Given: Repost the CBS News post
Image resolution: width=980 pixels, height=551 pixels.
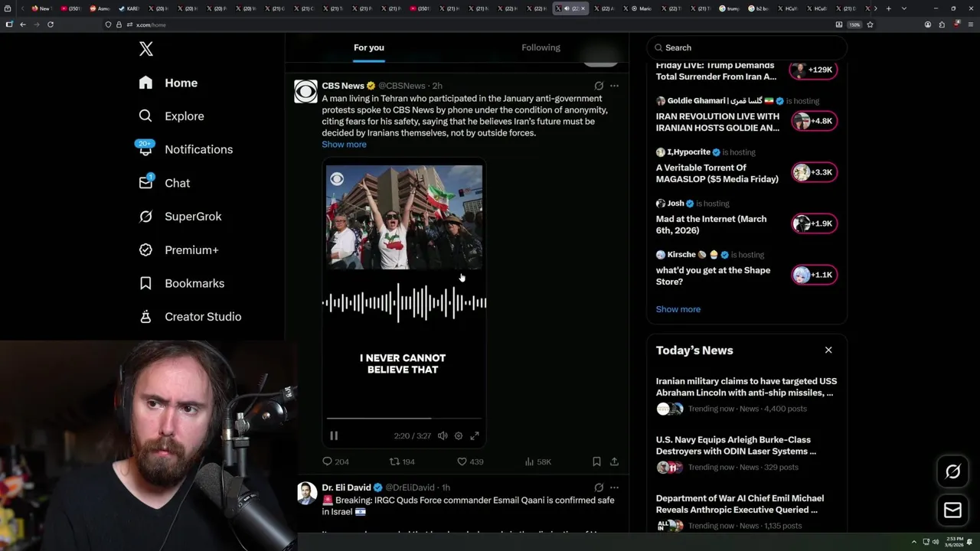Looking at the screenshot, I should [x=402, y=461].
